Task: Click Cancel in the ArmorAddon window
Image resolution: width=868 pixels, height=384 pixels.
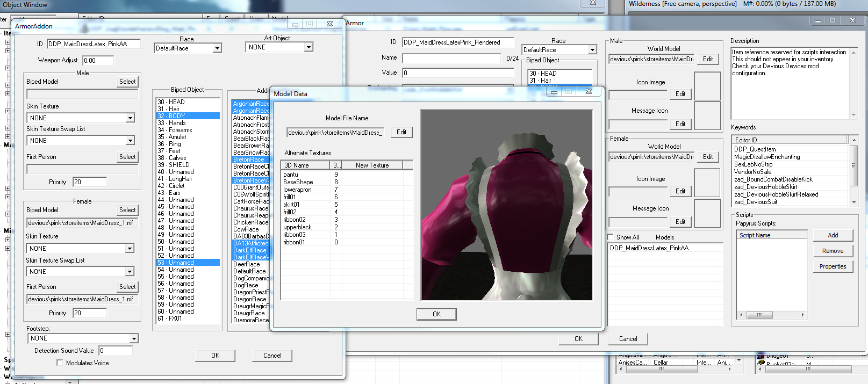Action: [272, 356]
